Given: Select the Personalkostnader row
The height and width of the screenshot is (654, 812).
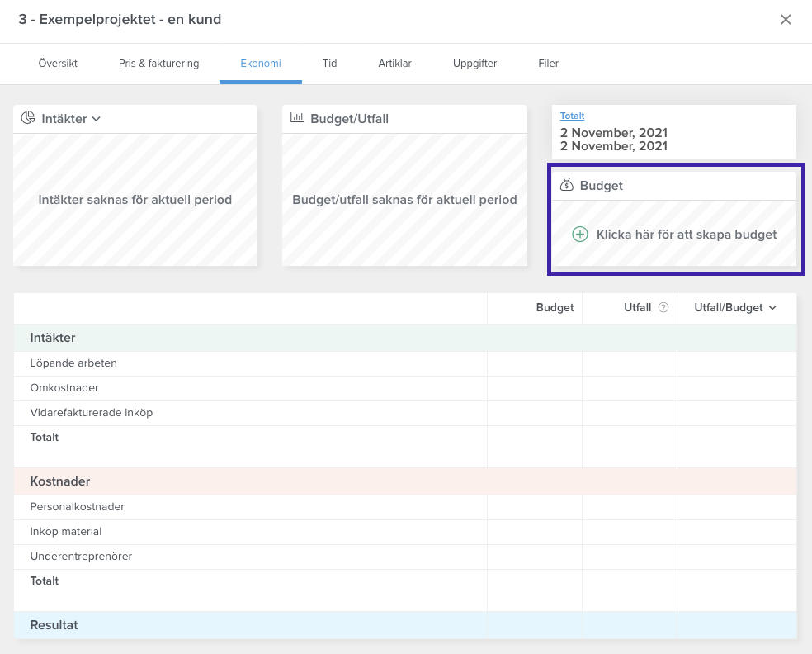Looking at the screenshot, I should point(405,507).
